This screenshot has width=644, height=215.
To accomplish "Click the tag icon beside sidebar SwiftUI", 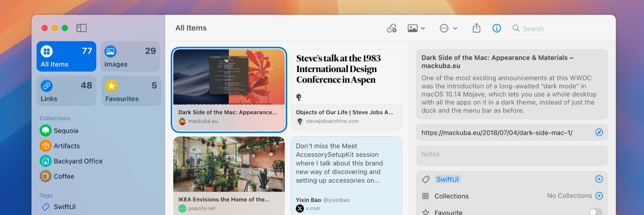I will tap(46, 207).
